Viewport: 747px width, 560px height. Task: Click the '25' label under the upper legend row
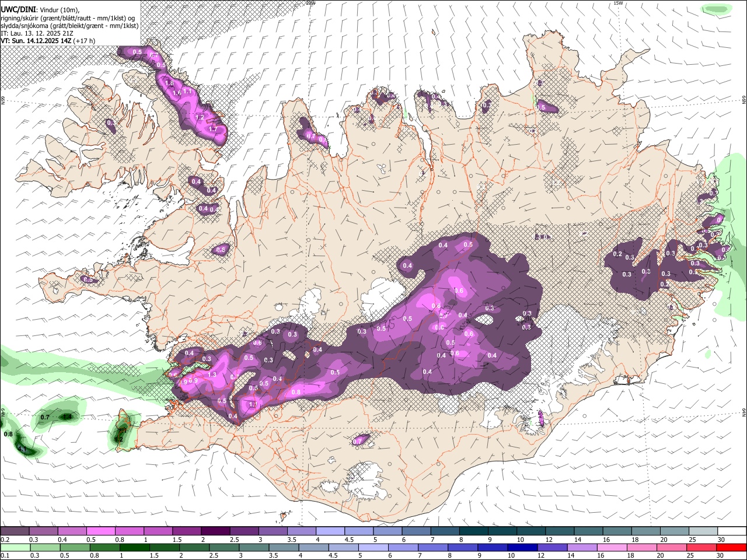click(693, 540)
